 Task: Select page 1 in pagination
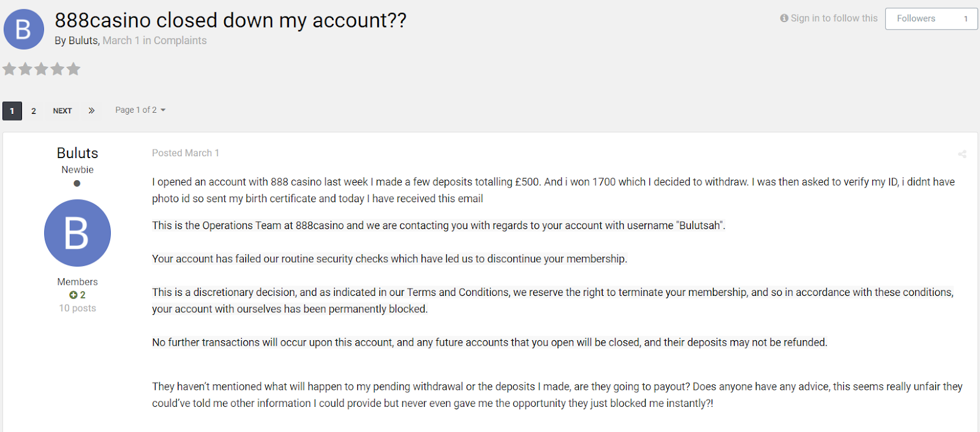12,111
